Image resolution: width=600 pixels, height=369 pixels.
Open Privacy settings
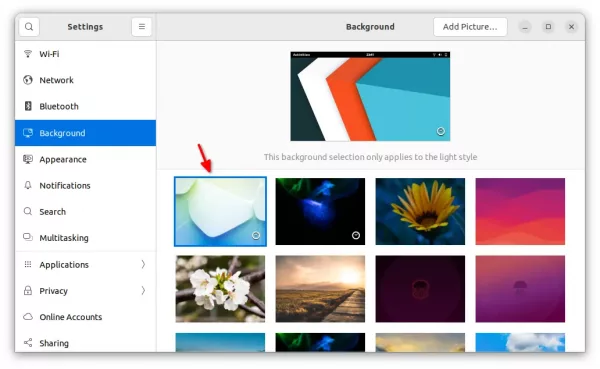(x=85, y=291)
